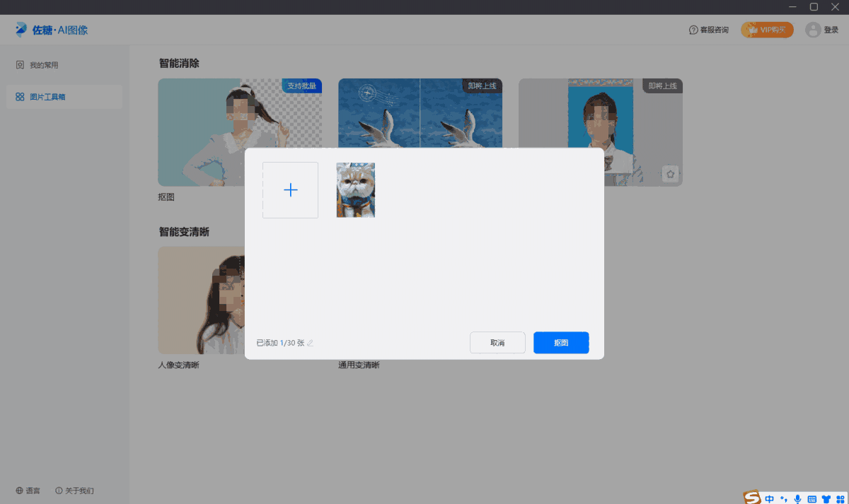The height and width of the screenshot is (504, 849).
Task: Open 客服咨询 support link
Action: (x=708, y=30)
